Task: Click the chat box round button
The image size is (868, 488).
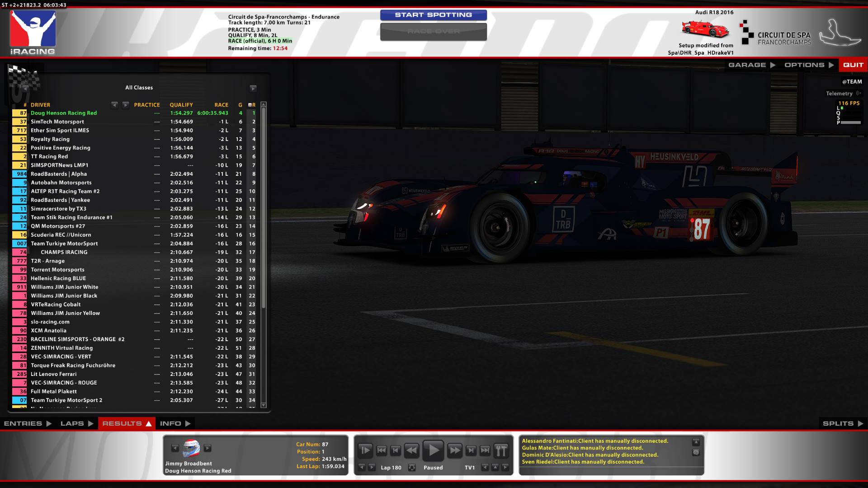Action: coord(696,452)
